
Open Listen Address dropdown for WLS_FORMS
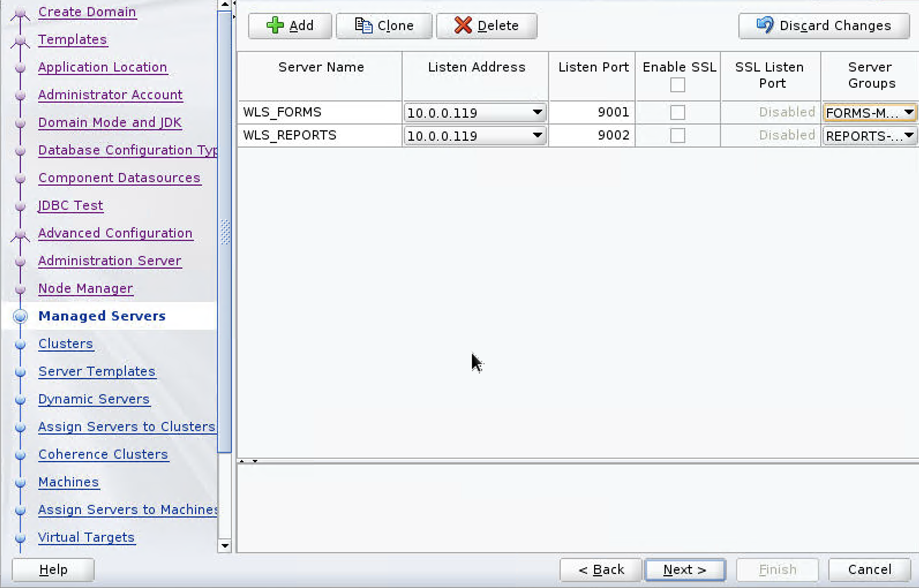click(537, 112)
